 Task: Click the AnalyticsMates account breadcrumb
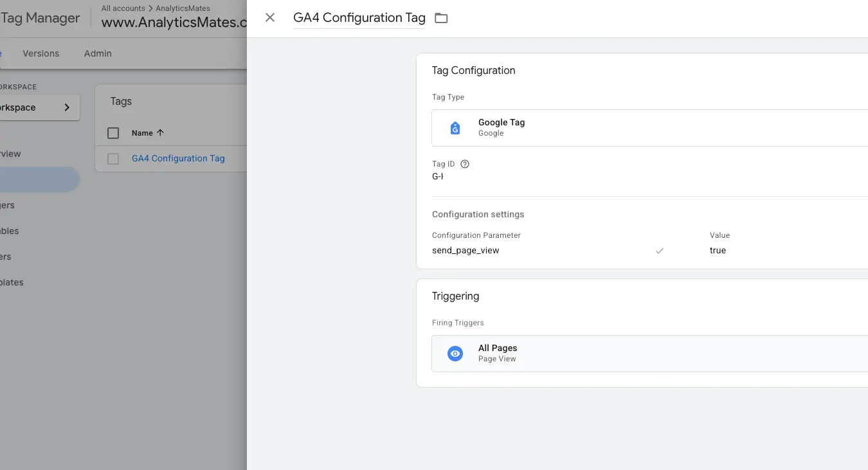pos(183,8)
